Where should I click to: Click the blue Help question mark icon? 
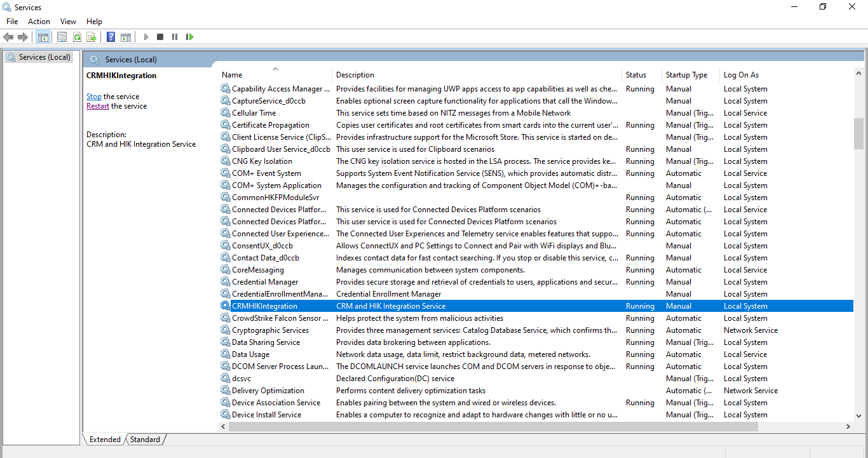(111, 37)
